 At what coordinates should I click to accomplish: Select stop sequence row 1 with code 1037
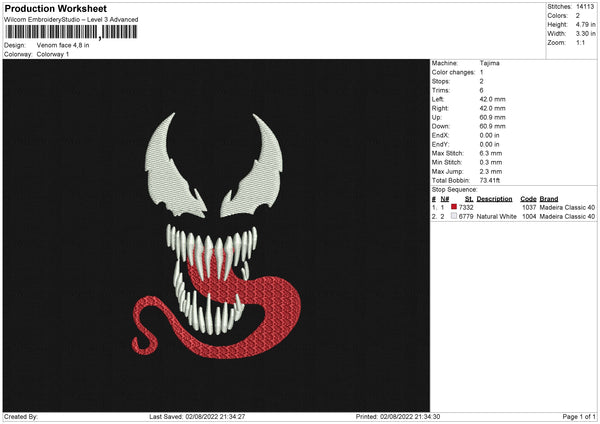pos(512,207)
